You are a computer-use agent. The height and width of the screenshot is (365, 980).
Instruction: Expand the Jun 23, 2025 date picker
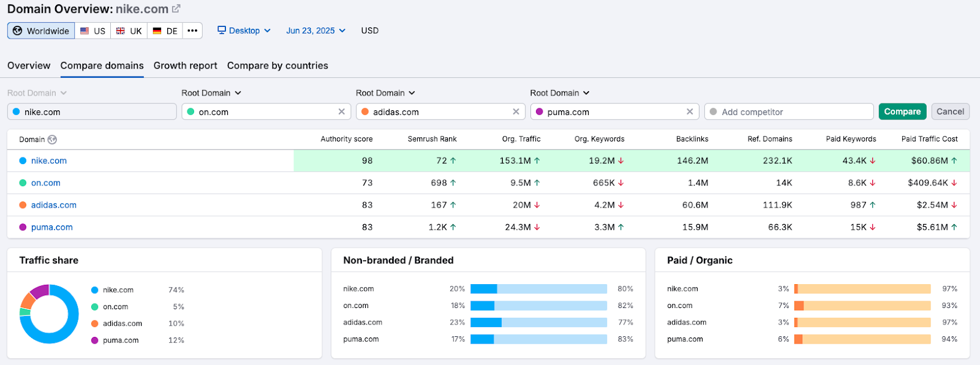(x=315, y=31)
